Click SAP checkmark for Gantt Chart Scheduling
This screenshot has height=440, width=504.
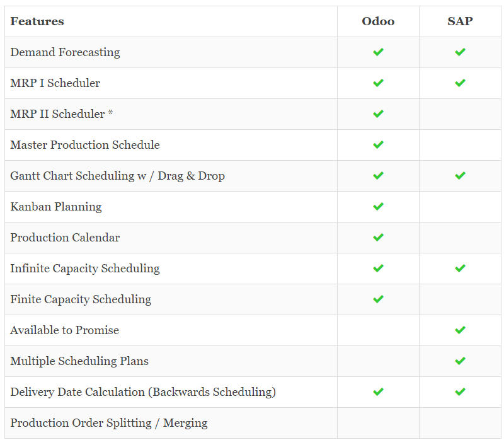[x=460, y=175]
